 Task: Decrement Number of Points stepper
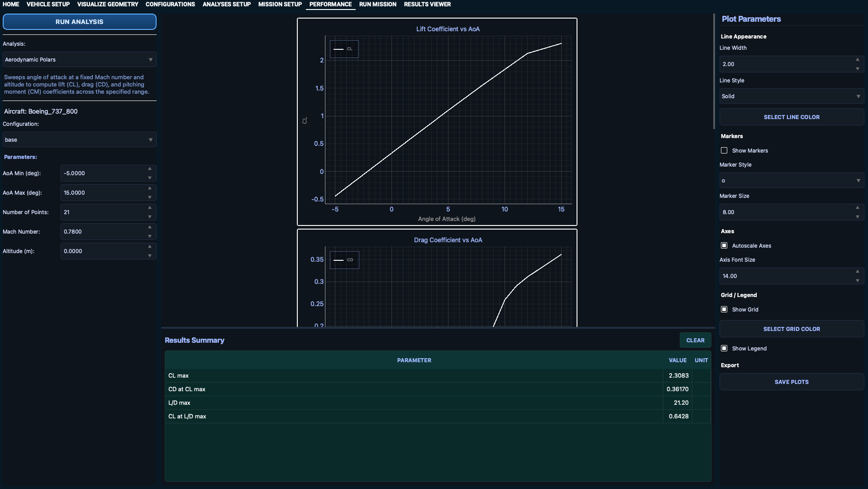[150, 216]
